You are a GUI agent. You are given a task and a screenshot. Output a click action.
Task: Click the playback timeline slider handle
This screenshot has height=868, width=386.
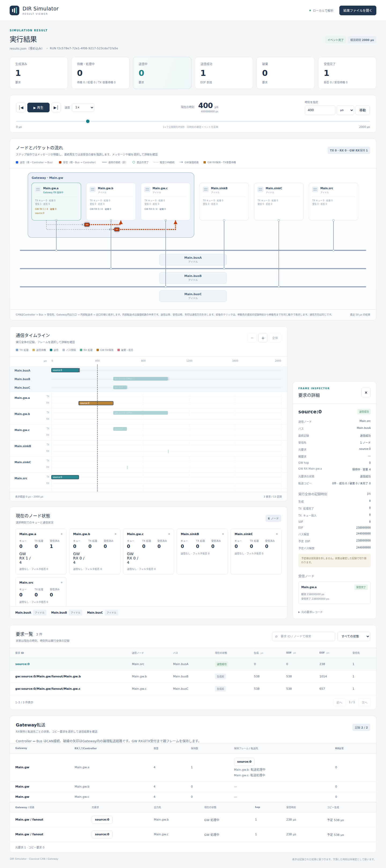[88, 121]
